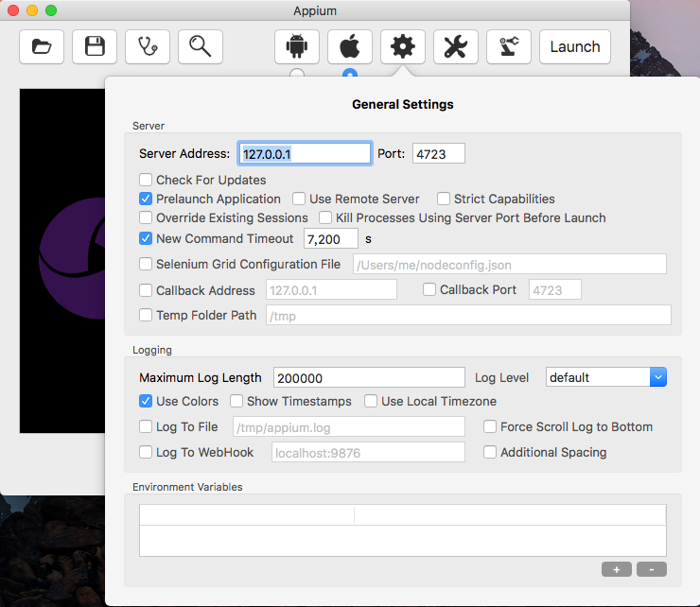Image resolution: width=700 pixels, height=607 pixels.
Task: Click the Temp Folder Path /tmp field
Action: click(x=469, y=315)
